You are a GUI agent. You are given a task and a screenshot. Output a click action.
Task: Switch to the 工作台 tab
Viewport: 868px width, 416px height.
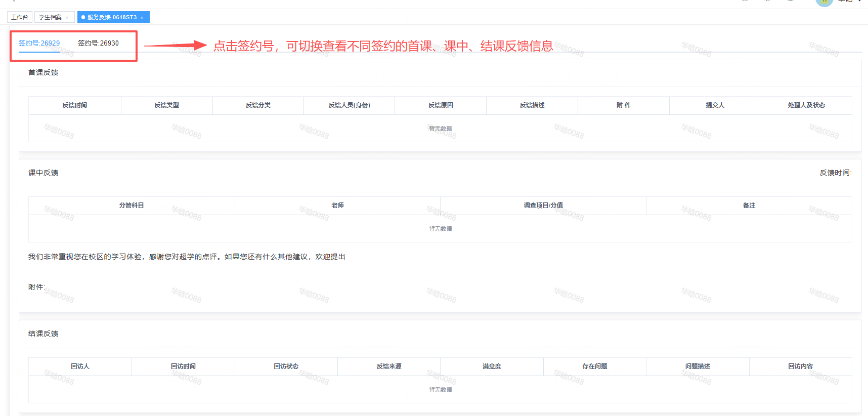click(20, 17)
